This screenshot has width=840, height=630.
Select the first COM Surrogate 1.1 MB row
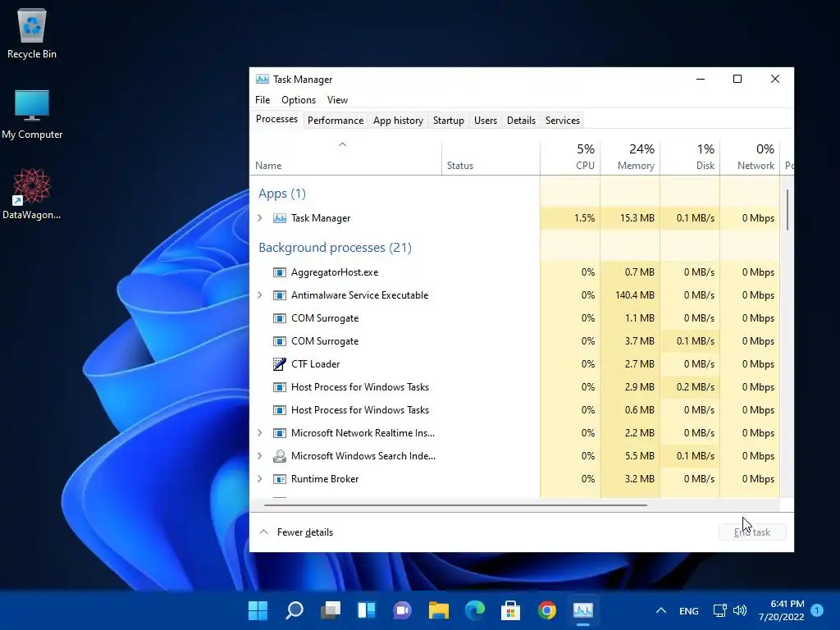click(515, 318)
